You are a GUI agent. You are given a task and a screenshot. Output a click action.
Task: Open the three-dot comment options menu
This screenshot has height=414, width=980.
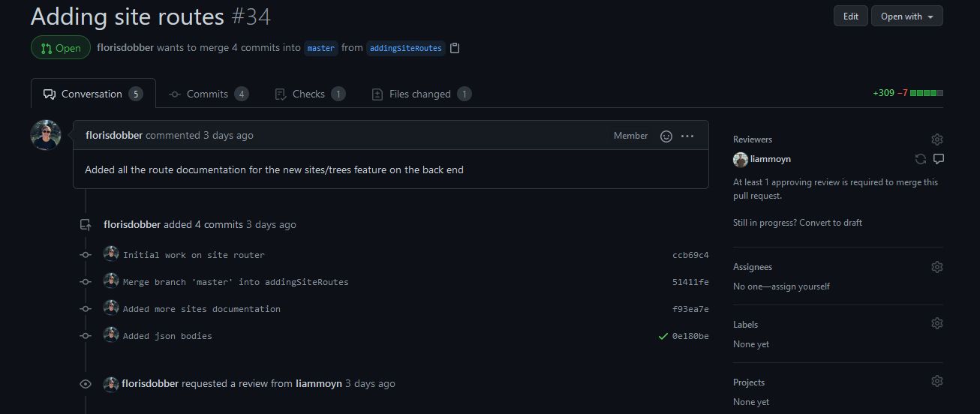687,136
